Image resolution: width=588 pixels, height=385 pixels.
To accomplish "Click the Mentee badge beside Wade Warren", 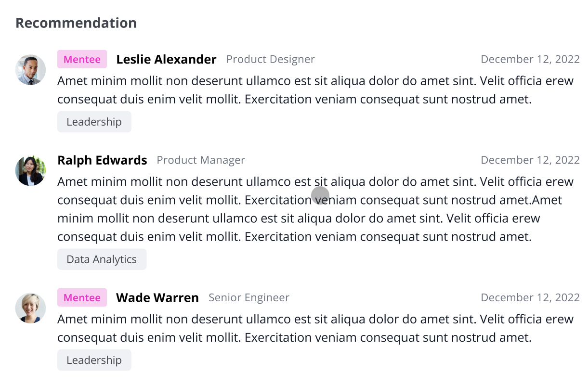I will (x=82, y=297).
